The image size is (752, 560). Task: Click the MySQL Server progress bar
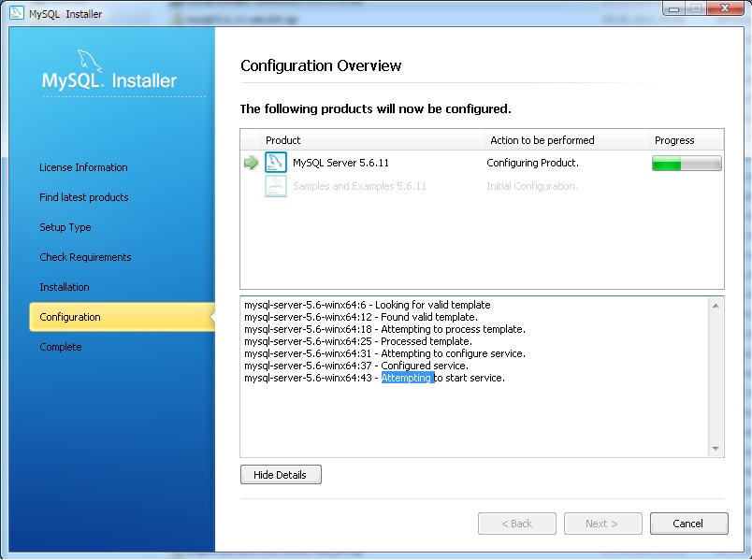tap(687, 163)
